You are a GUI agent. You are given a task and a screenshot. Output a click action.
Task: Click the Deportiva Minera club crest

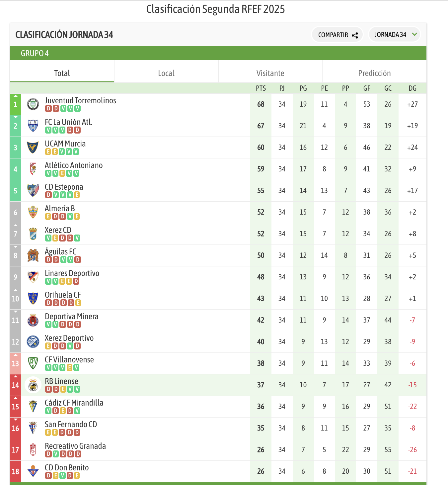[33, 320]
